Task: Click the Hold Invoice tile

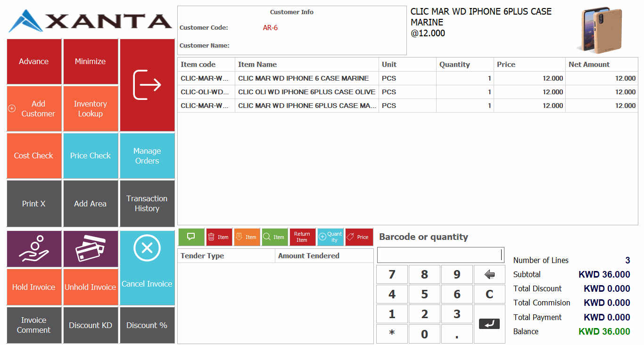Action: pos(34,287)
